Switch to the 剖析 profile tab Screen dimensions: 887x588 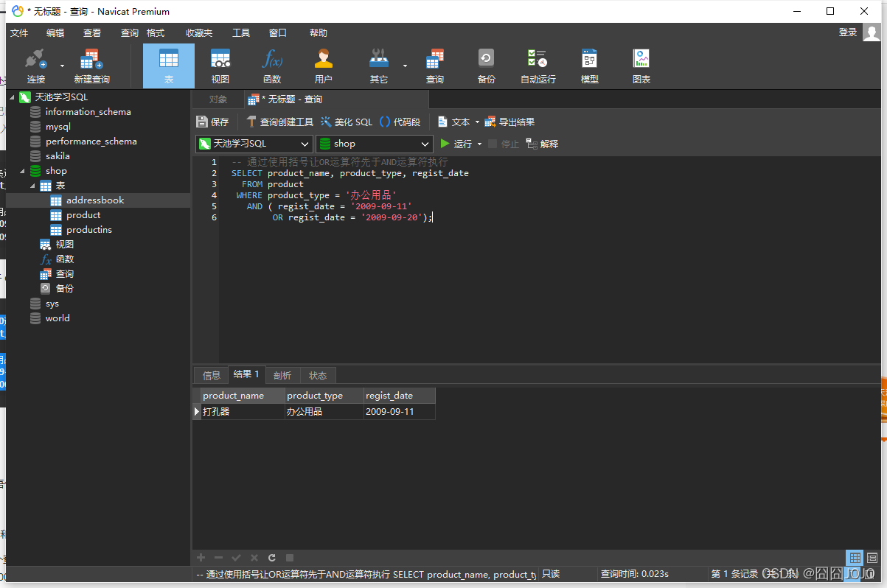(282, 375)
